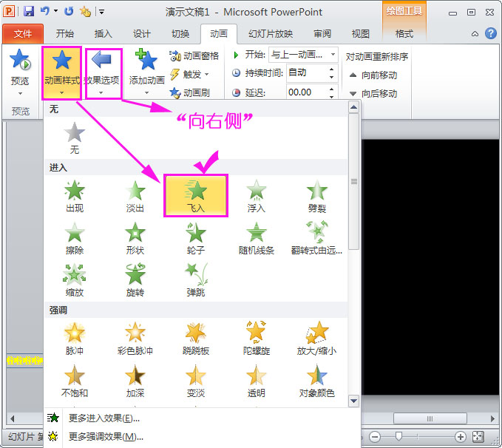Choose the 弹跳 bounce animation
502x448 pixels.
196,280
